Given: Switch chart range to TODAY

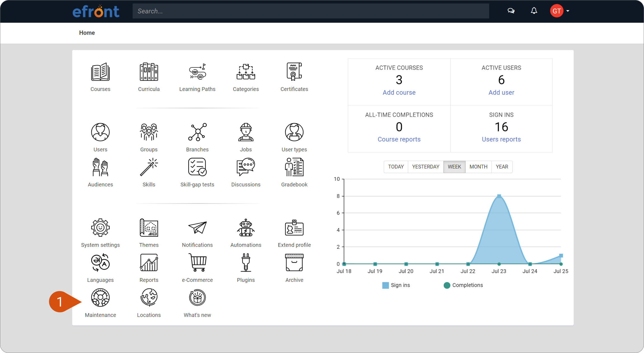Looking at the screenshot, I should point(396,167).
